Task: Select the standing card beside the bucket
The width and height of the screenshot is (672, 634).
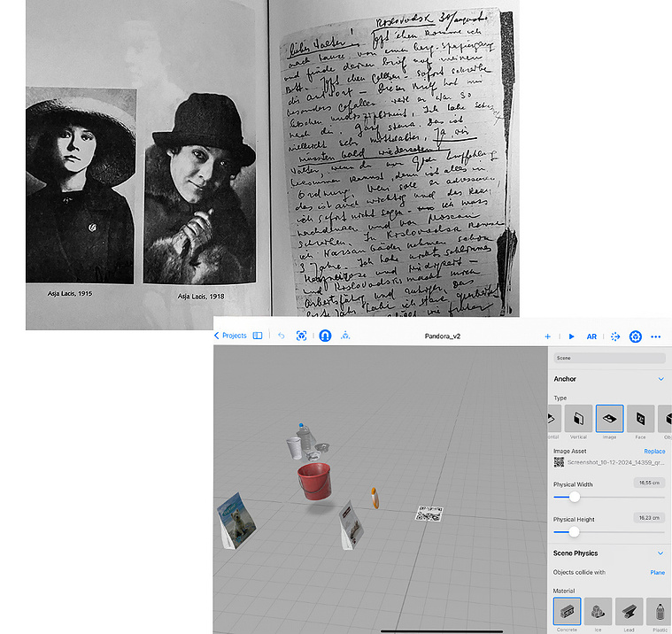Action: 351,526
